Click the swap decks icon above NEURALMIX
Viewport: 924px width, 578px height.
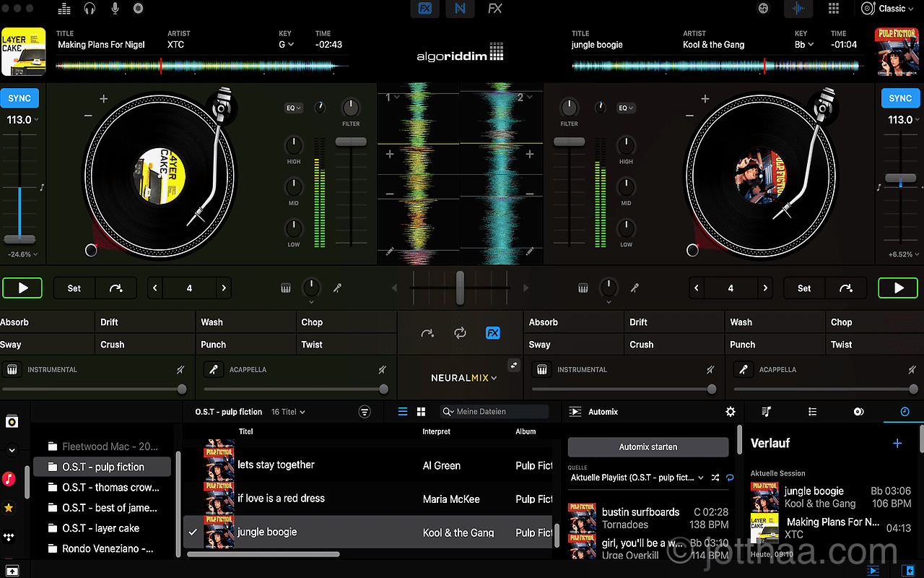514,365
